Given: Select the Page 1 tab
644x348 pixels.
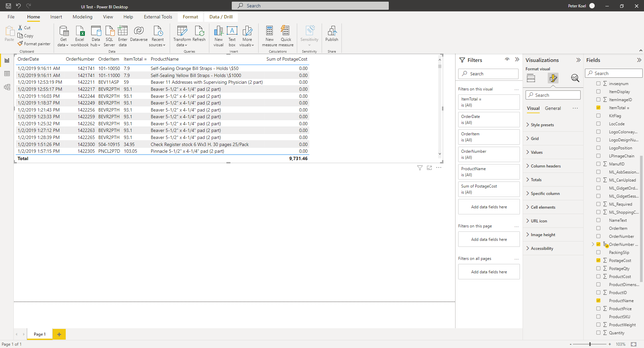Looking at the screenshot, I should 40,334.
